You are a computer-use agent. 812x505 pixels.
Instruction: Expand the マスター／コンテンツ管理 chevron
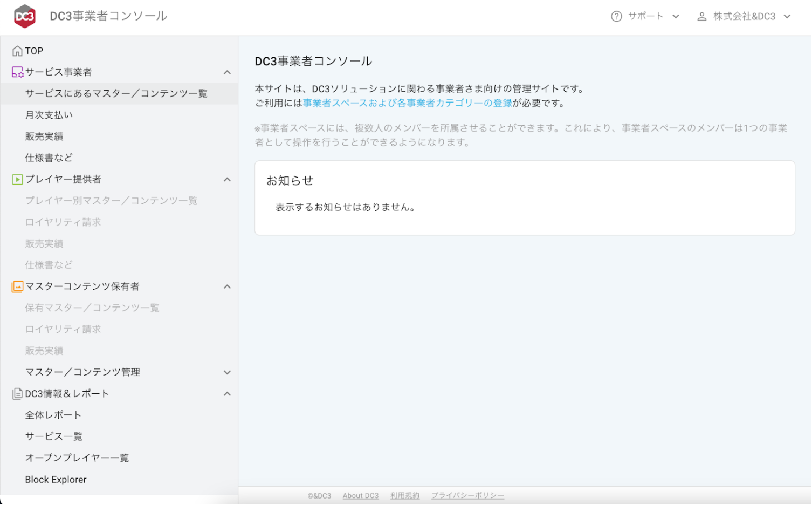228,372
